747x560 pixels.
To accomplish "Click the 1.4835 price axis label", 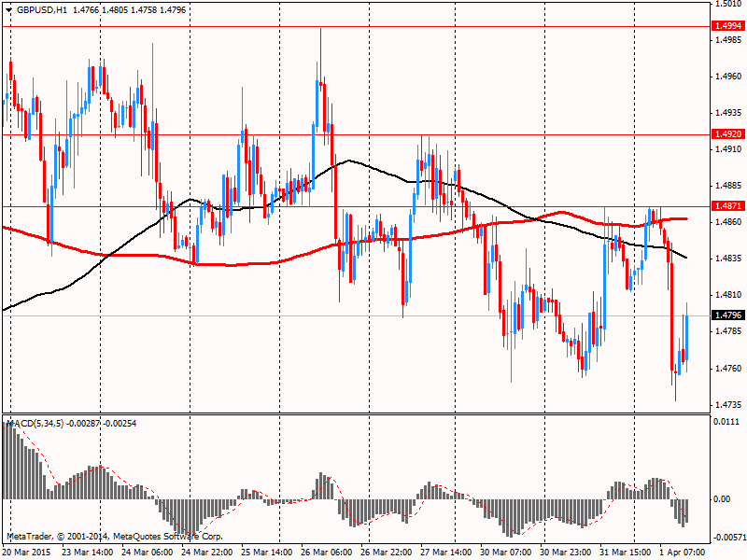I will tap(728, 259).
